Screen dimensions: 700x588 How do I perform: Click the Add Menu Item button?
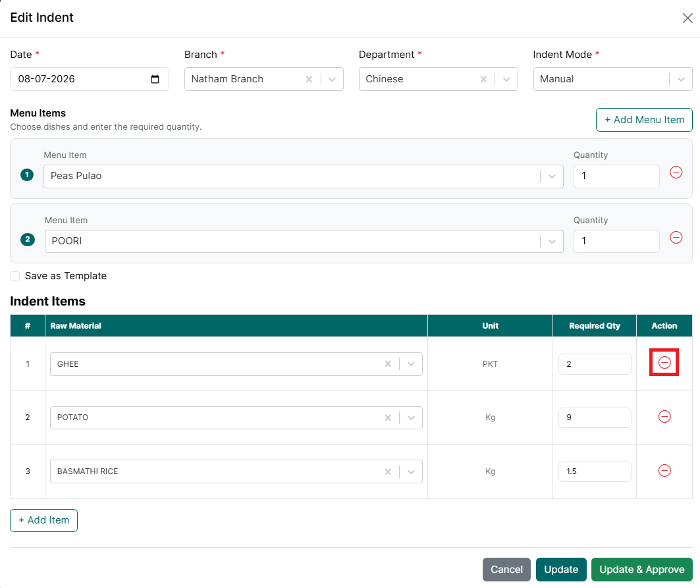(x=644, y=120)
